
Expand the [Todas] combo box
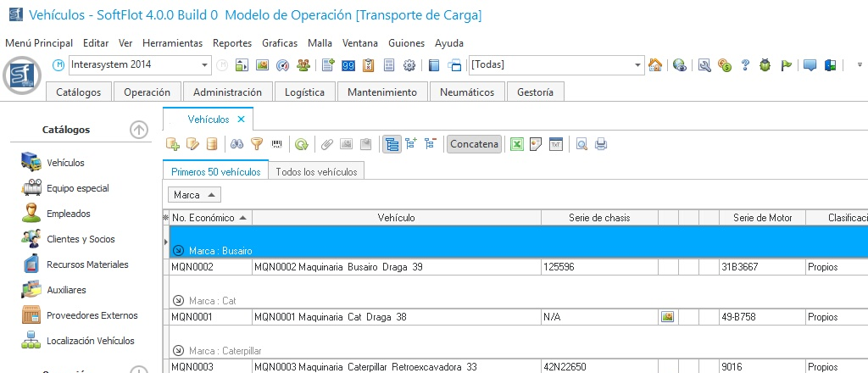pyautogui.click(x=638, y=65)
